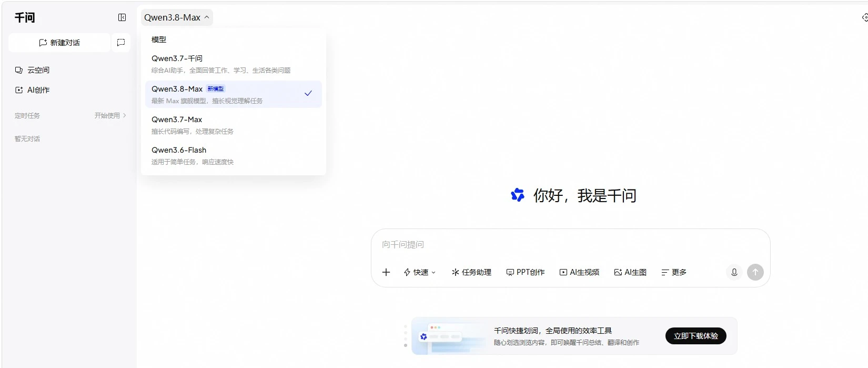Click the 你好，我是千问 greeting text
The width and height of the screenshot is (868, 368).
pyautogui.click(x=585, y=196)
